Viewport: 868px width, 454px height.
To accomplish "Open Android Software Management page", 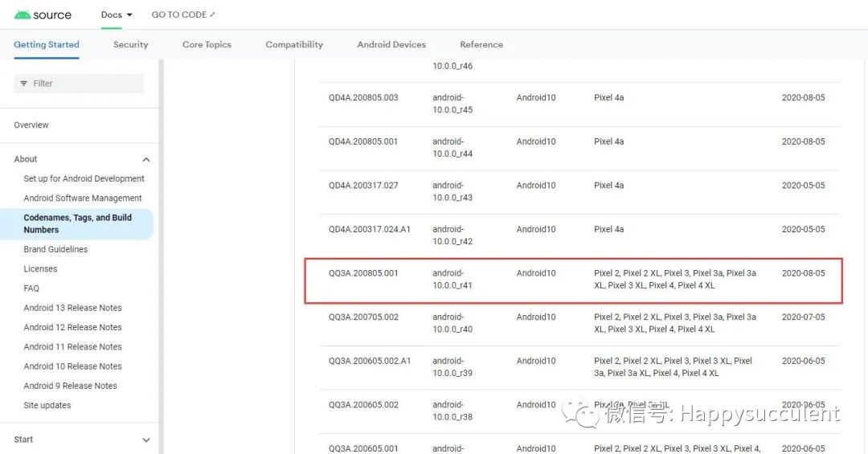I will pos(83,198).
